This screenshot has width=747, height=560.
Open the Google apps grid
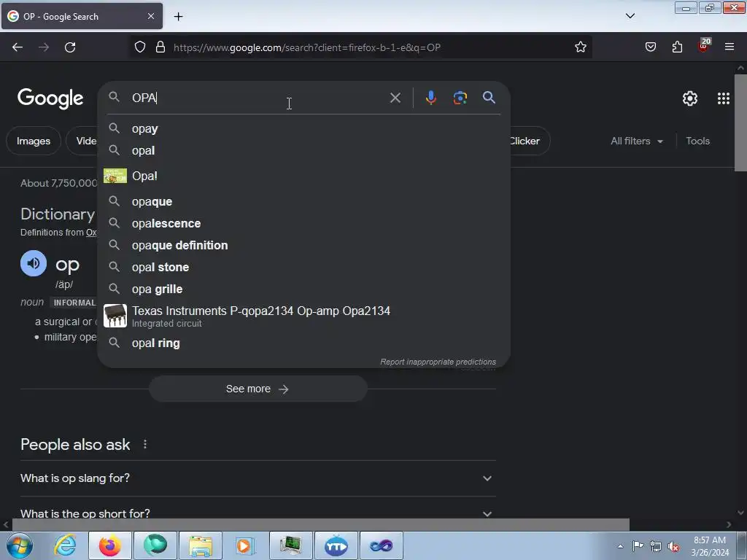coord(723,98)
